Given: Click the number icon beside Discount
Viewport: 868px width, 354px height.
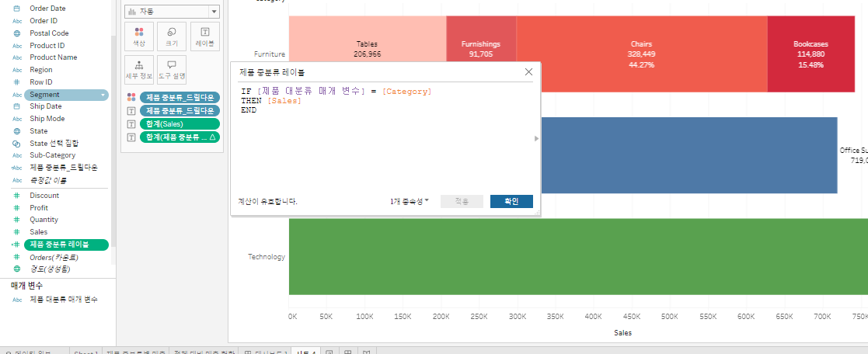Looking at the screenshot, I should [16, 196].
